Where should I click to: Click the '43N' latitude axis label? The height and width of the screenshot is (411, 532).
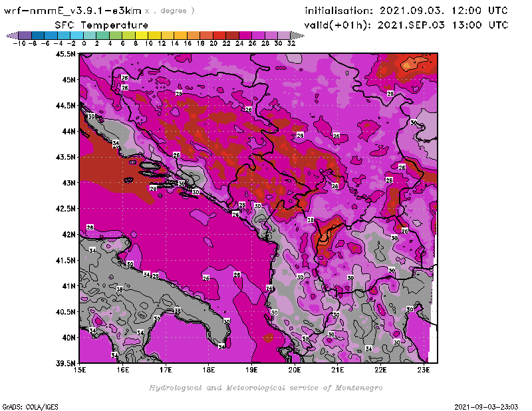68,183
